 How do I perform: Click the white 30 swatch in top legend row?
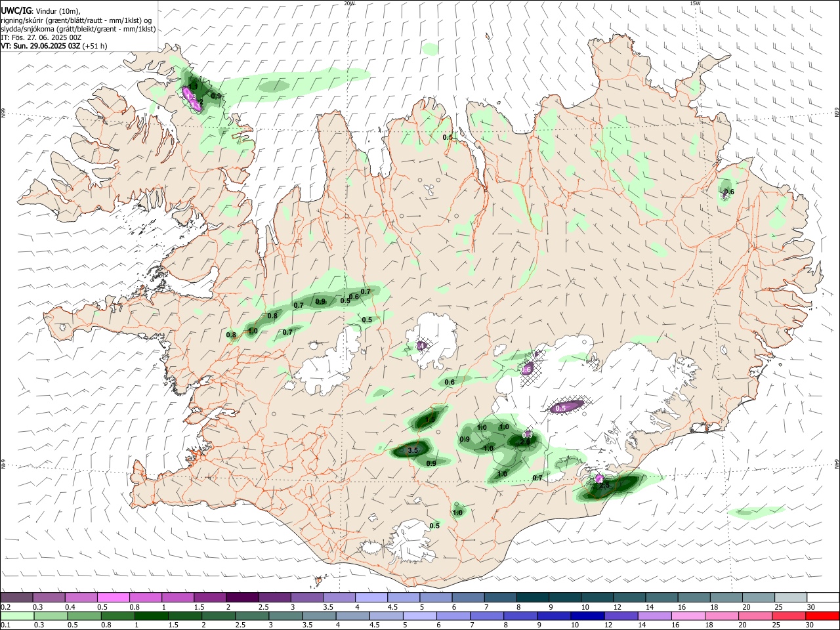pos(822,598)
